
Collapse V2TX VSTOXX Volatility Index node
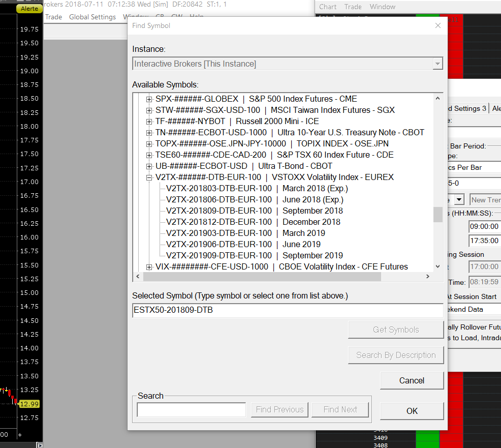[x=149, y=177]
